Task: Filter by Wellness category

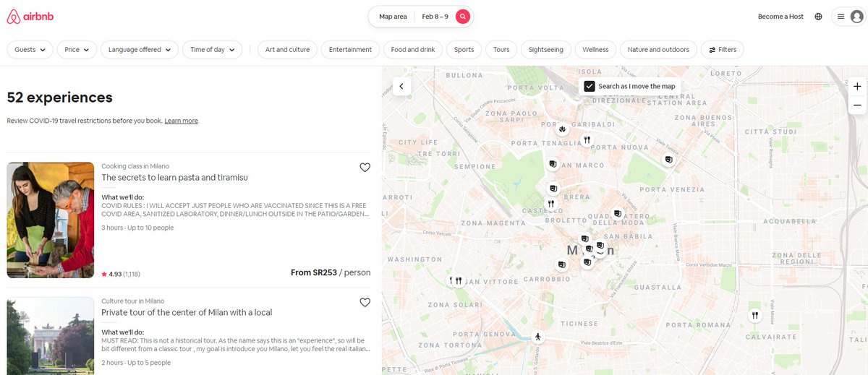Action: click(595, 50)
